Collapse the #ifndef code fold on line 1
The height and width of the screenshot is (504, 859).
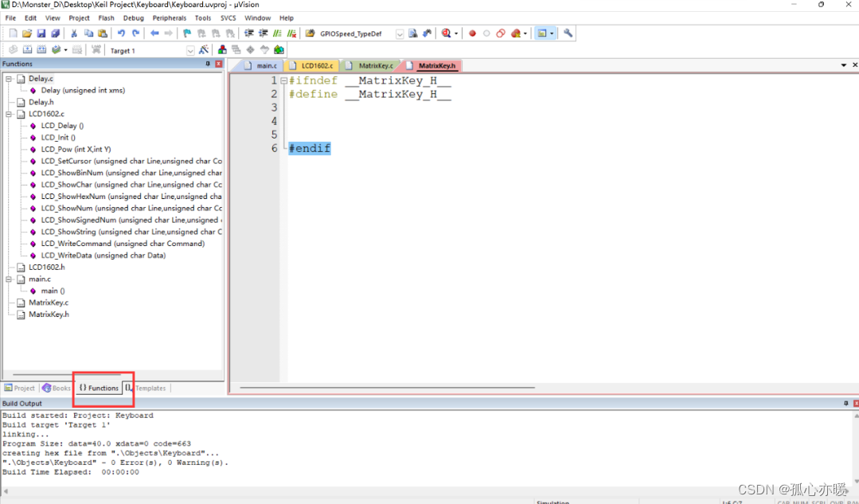[x=283, y=80]
